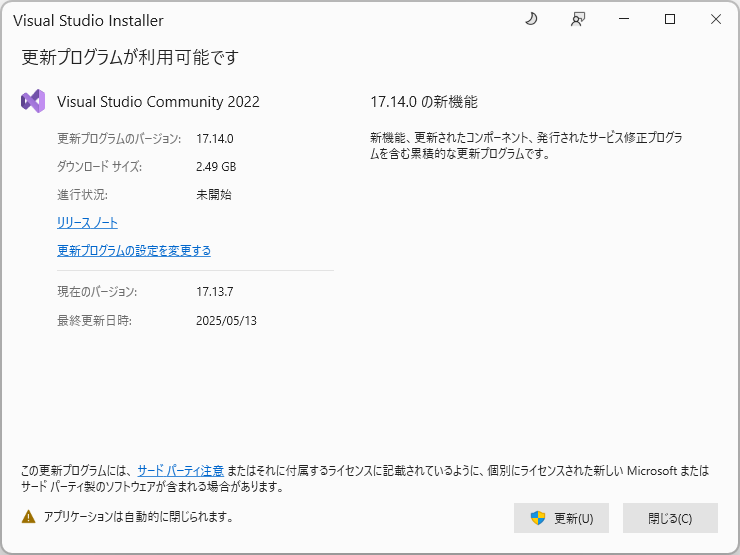Click the 更新プログラムのバージョン label

point(119,139)
